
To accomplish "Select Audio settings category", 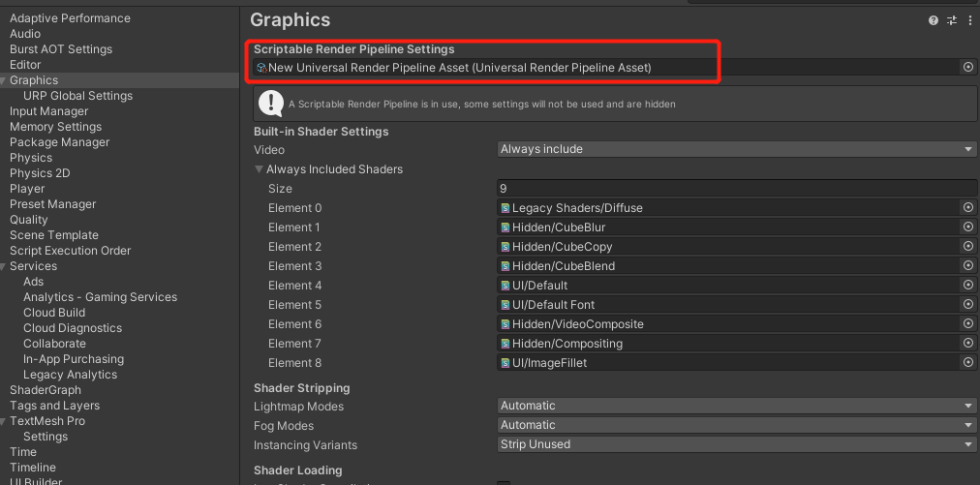I will click(25, 34).
